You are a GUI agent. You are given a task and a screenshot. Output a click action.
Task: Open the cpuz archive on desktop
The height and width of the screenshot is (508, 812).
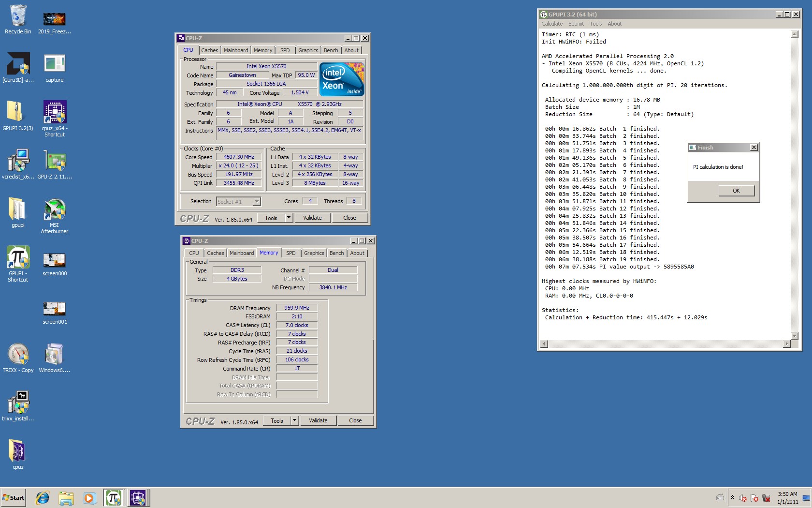click(18, 455)
